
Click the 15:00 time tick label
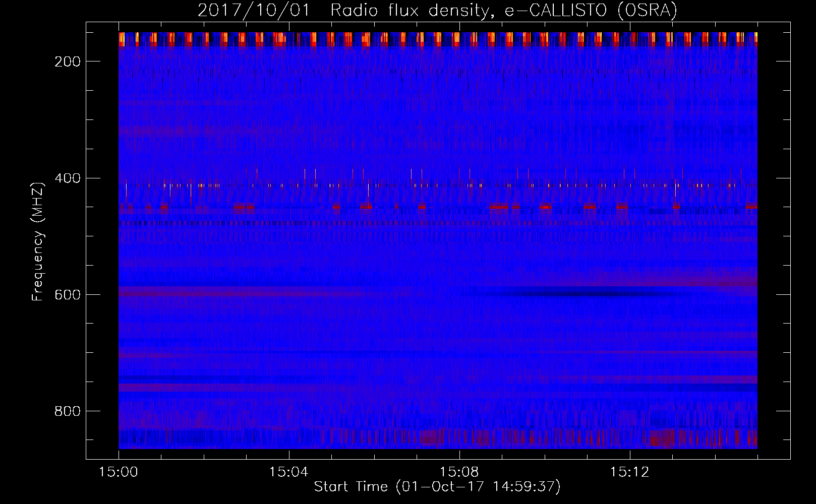(119, 472)
